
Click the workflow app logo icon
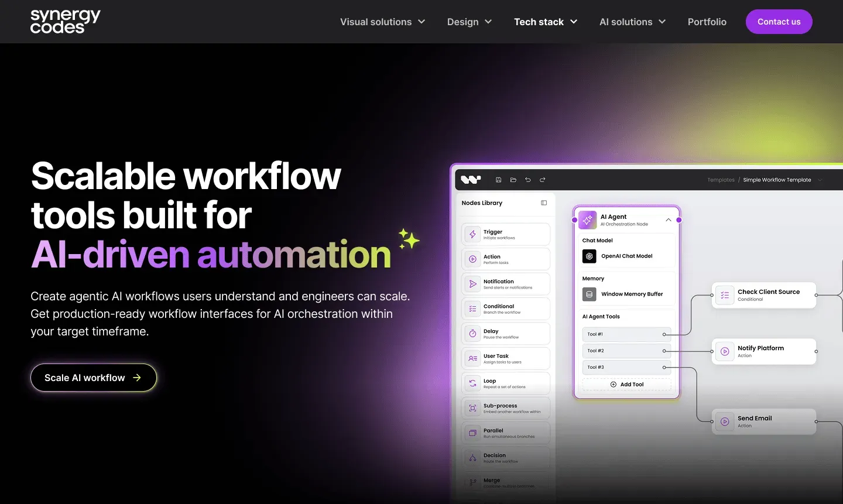pyautogui.click(x=471, y=180)
